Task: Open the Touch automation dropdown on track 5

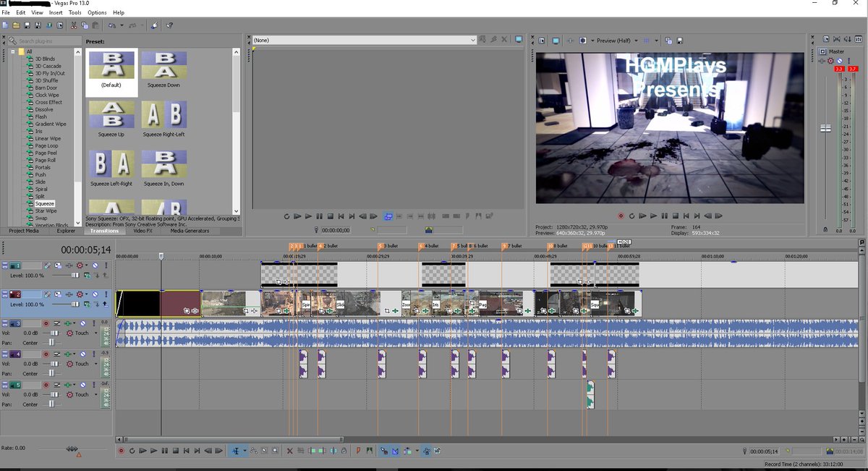Action: click(95, 394)
